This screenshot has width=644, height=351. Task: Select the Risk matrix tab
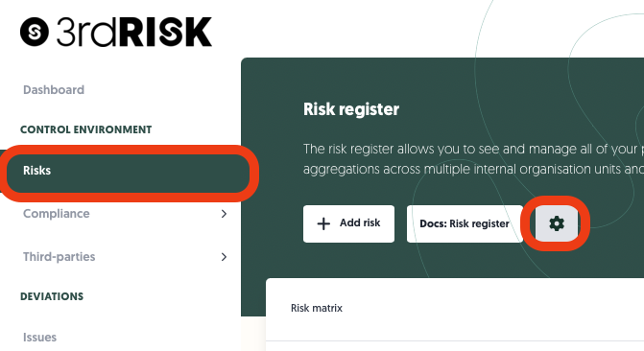coord(317,308)
